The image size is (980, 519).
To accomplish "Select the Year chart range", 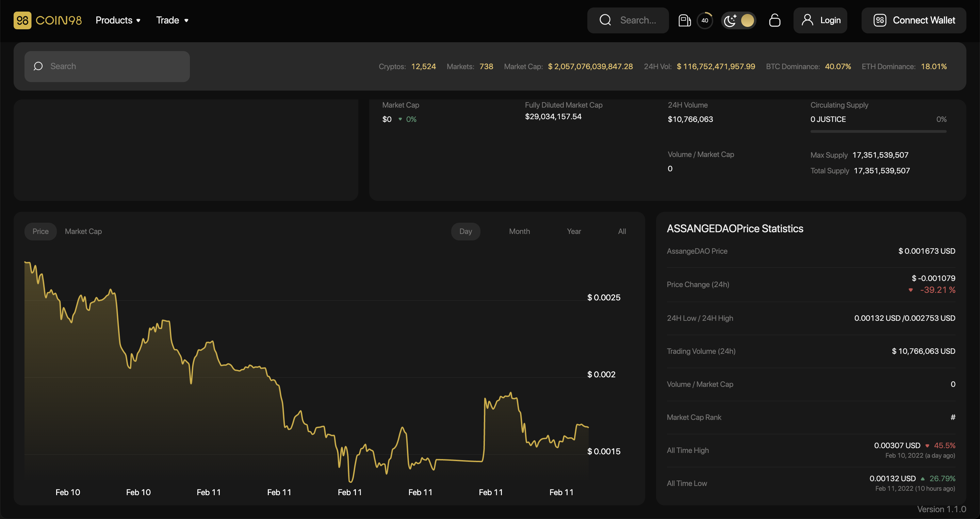I will [574, 231].
